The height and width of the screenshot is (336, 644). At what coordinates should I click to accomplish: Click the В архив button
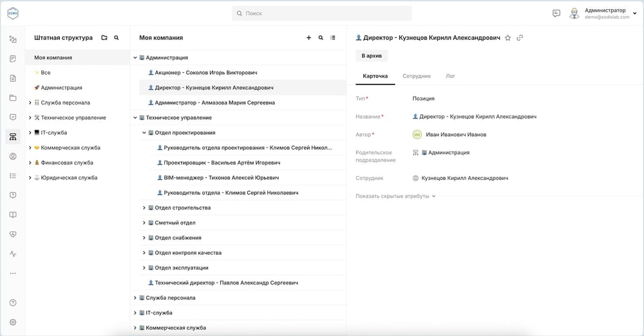point(372,55)
